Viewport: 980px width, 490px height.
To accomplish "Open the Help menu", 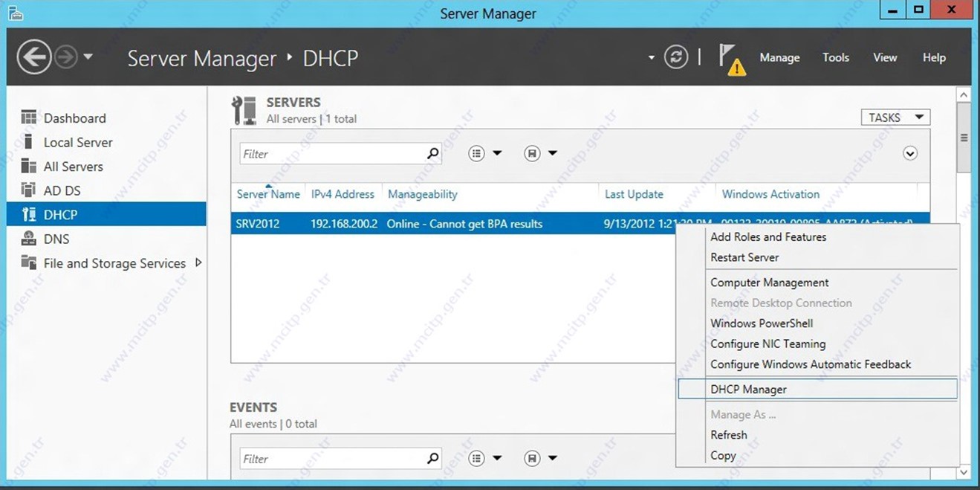I will coord(934,57).
